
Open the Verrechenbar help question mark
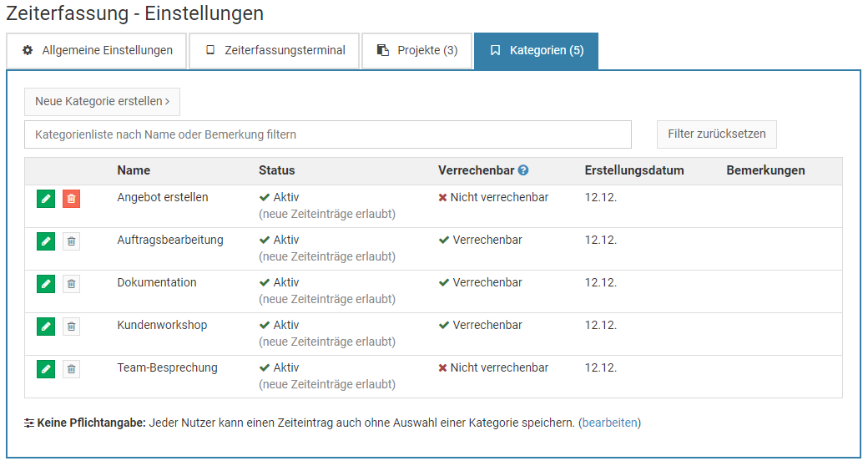coord(523,170)
